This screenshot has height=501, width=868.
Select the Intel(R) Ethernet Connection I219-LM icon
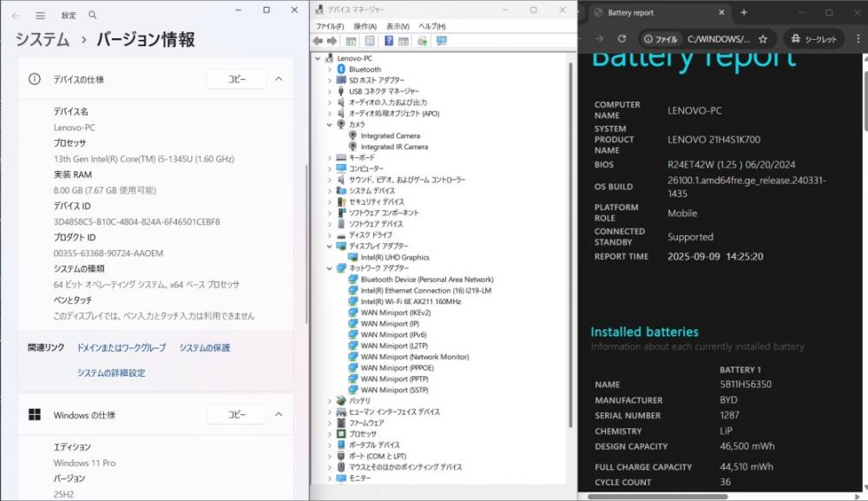(352, 291)
